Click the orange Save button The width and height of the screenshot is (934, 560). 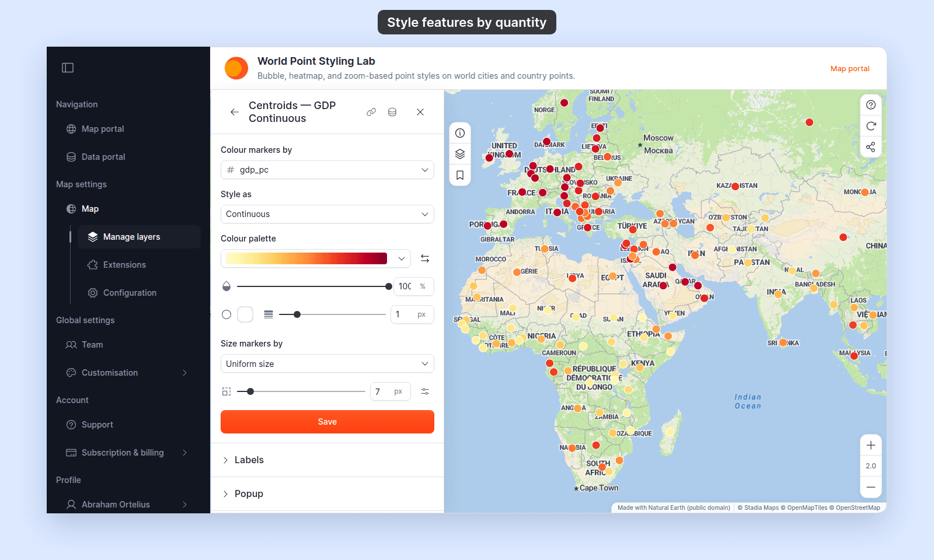[x=327, y=422]
